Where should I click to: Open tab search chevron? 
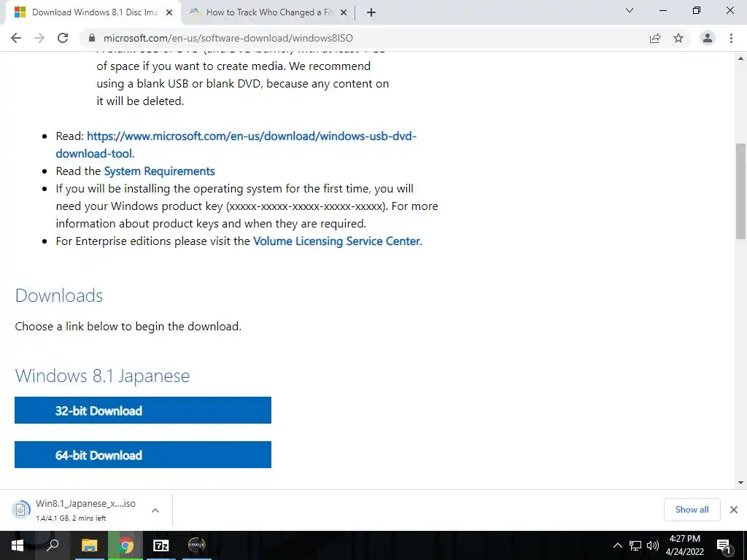630,10
